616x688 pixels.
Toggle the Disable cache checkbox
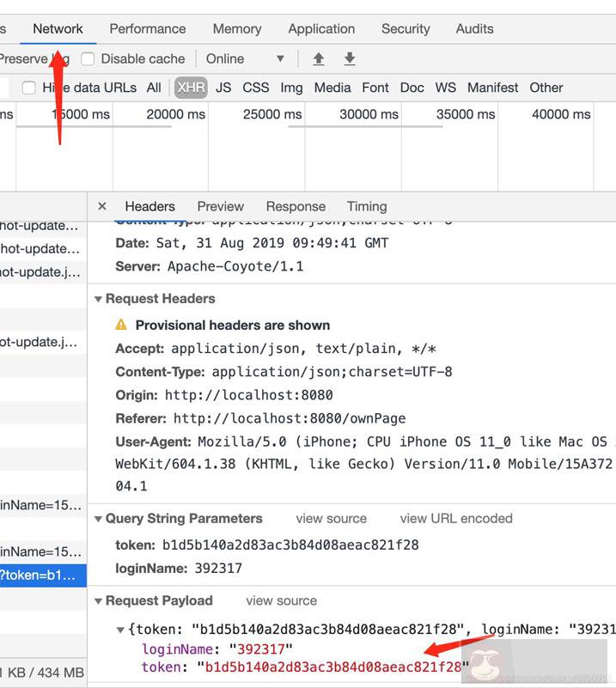[88, 59]
